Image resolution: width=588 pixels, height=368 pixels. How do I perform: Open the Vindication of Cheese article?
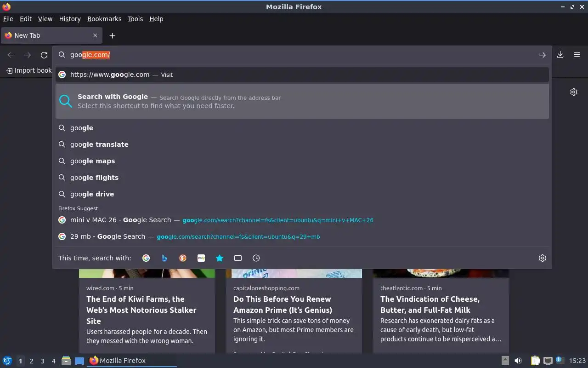click(441, 305)
